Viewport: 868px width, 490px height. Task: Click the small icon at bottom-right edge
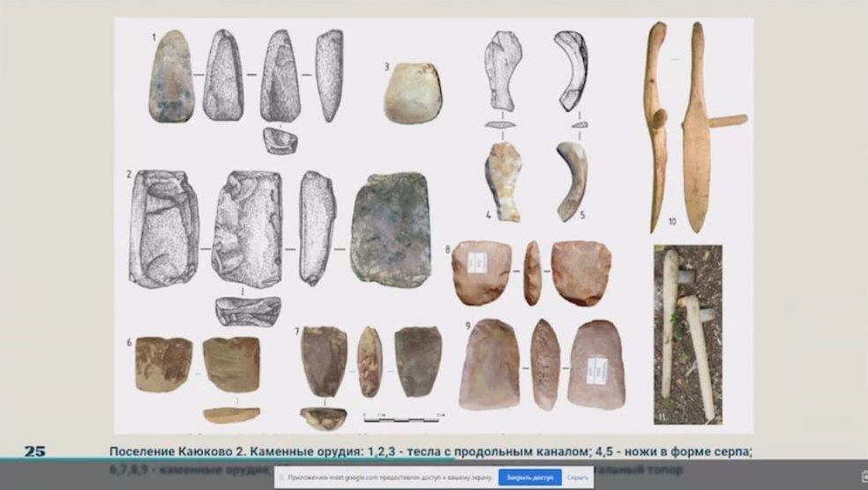[863, 477]
